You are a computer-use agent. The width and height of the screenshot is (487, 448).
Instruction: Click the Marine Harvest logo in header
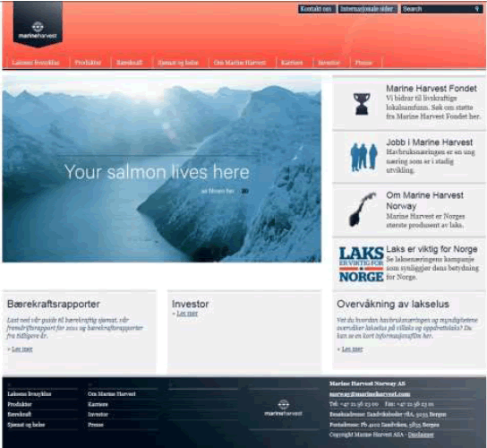coord(38,25)
